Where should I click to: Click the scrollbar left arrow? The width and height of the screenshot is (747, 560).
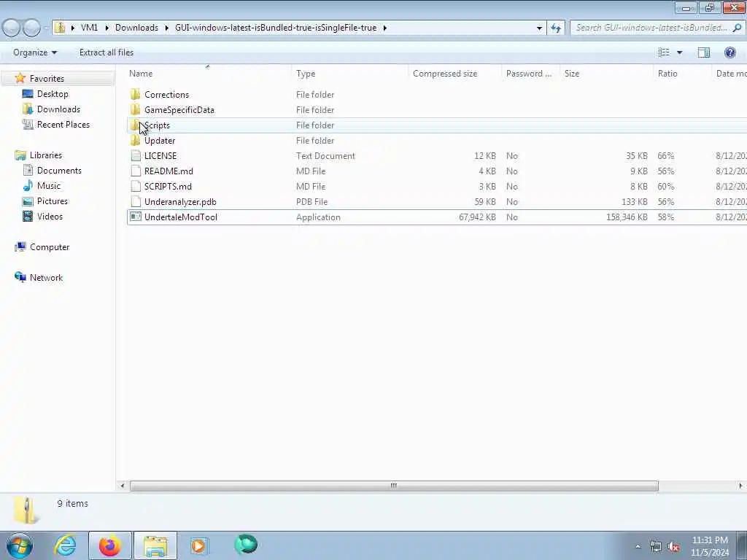123,486
